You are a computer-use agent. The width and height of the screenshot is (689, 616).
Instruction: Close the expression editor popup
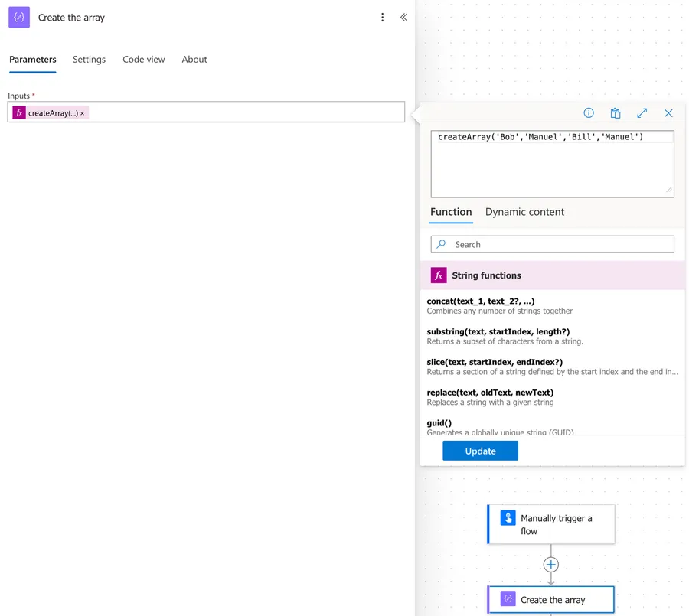point(668,113)
